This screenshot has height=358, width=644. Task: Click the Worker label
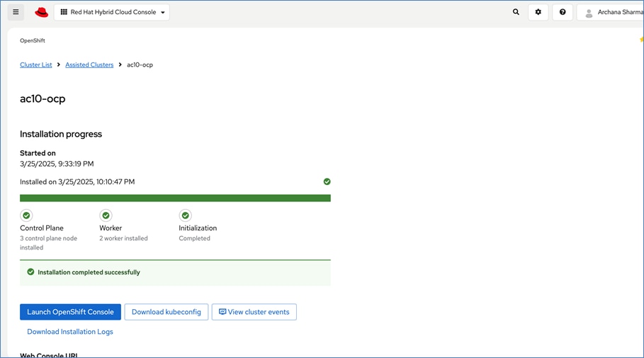(x=111, y=228)
